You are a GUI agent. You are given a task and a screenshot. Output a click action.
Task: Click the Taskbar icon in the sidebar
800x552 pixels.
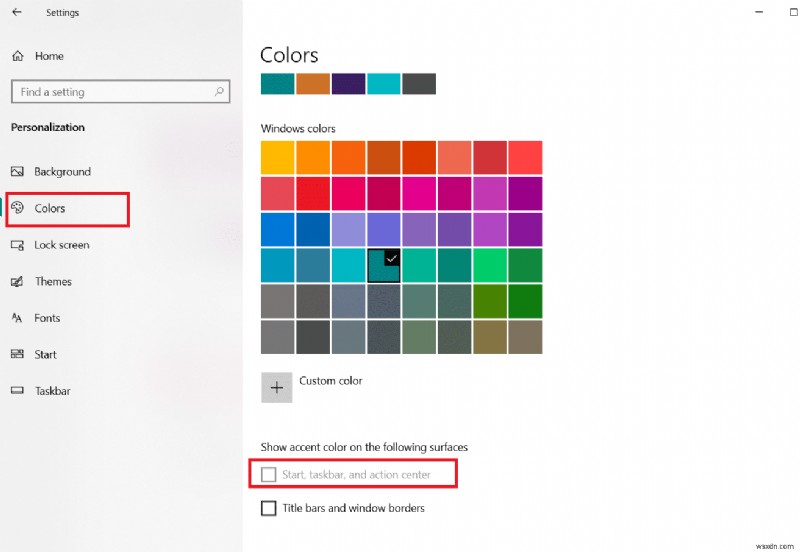[x=17, y=391]
